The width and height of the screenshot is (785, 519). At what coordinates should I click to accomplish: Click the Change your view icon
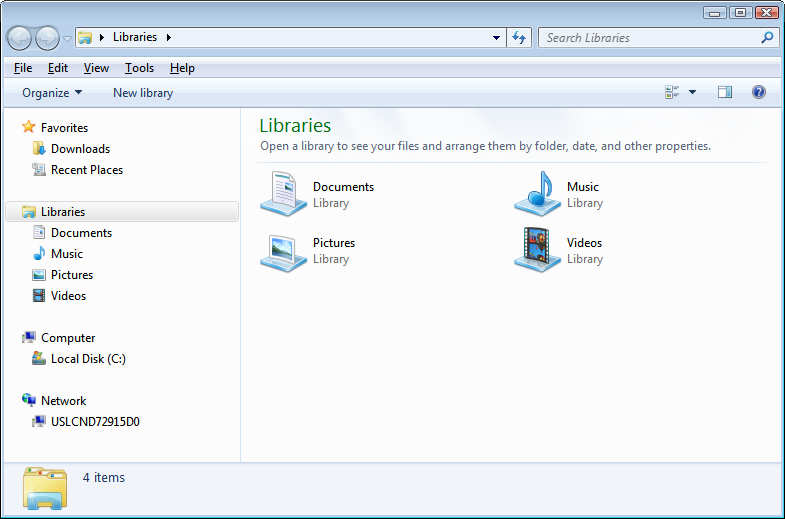pos(672,92)
